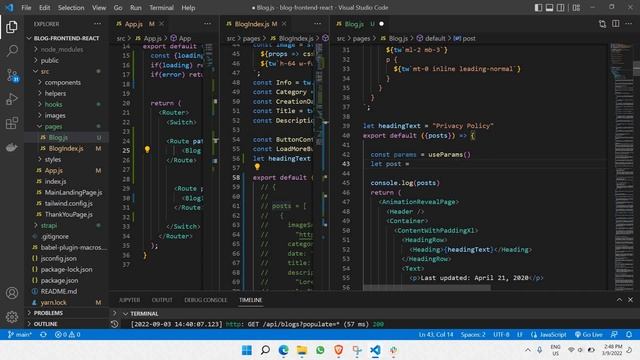Split the Blog.js editor right
Viewport: 640px width, 360px height.
pos(616,24)
